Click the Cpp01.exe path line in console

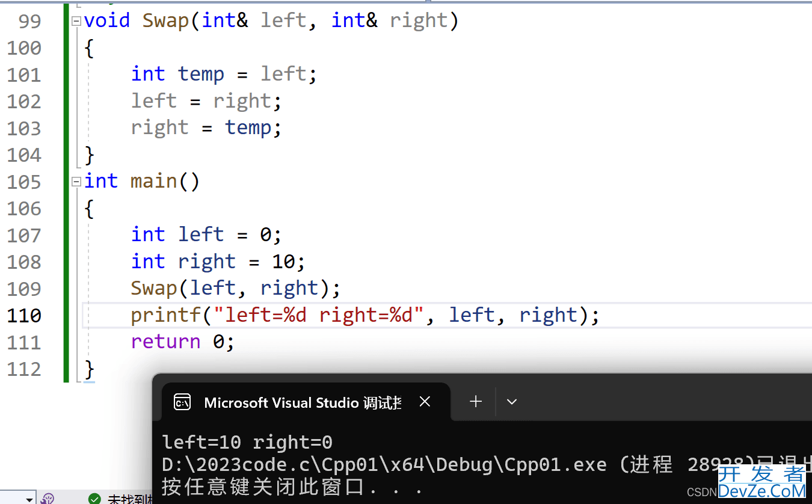tap(487, 464)
